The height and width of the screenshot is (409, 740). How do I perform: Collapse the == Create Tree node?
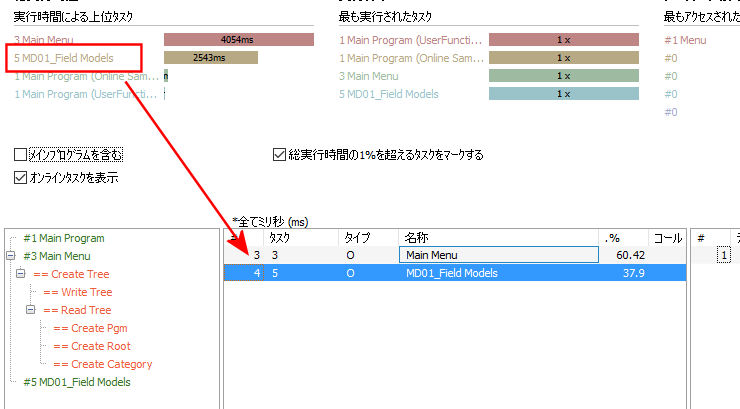[21, 274]
